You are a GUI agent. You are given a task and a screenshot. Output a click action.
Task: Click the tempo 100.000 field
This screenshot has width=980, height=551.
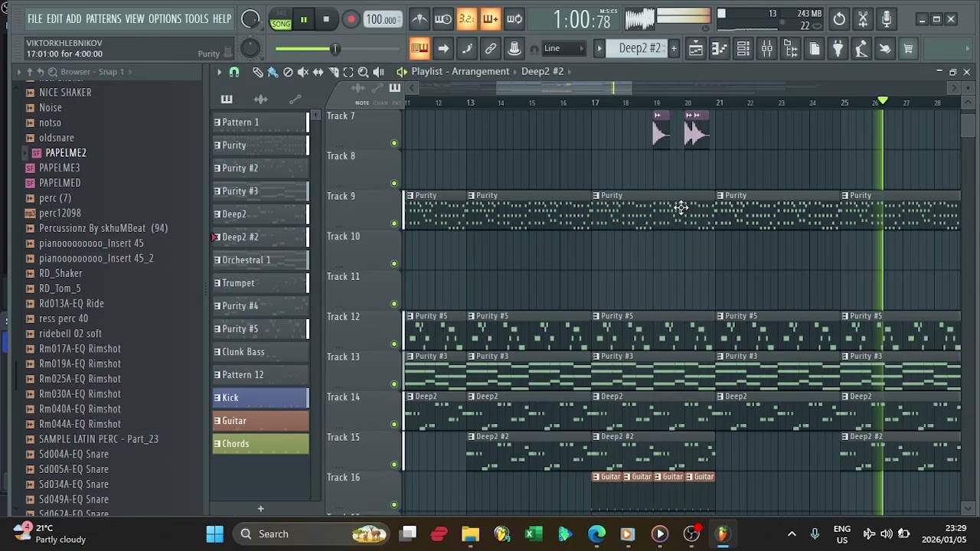[382, 20]
